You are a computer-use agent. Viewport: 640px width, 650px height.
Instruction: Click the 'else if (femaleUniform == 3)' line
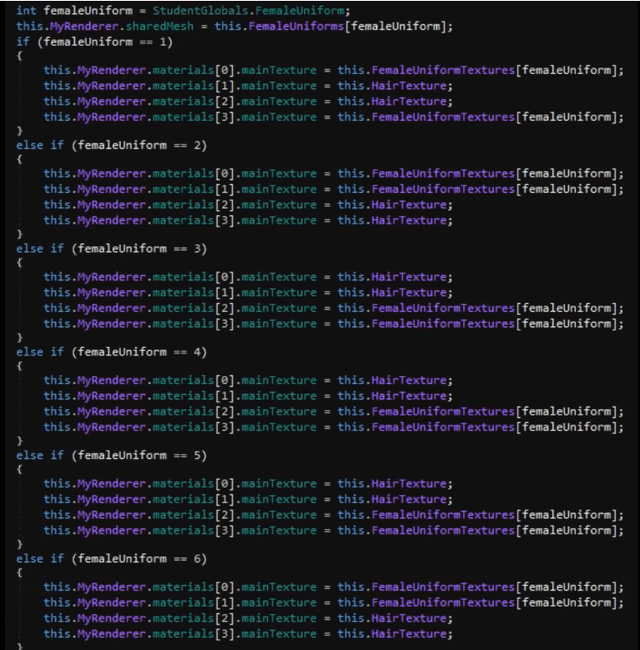(x=112, y=249)
